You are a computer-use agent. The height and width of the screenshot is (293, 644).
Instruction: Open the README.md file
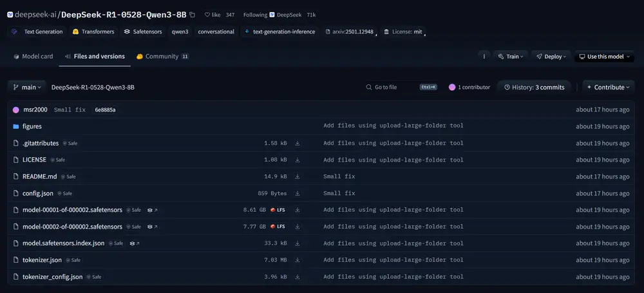(40, 176)
